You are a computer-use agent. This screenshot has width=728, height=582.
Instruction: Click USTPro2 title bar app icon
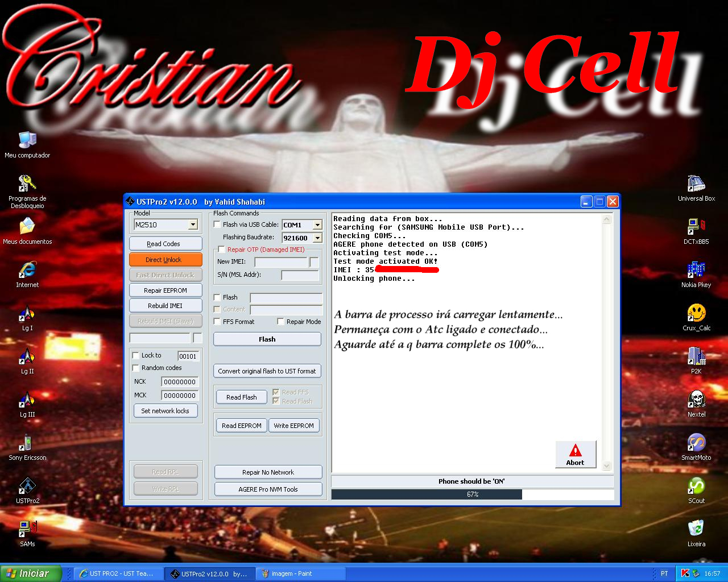tap(130, 201)
